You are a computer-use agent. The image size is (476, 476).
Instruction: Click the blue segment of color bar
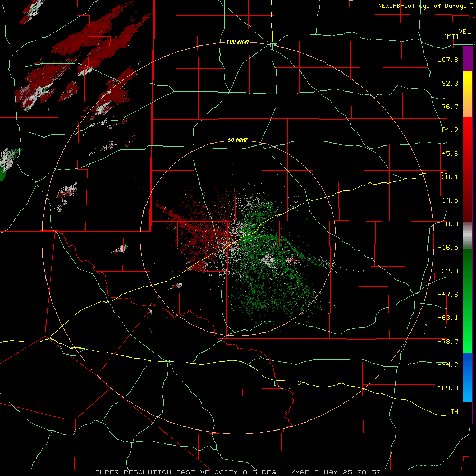coord(467,377)
